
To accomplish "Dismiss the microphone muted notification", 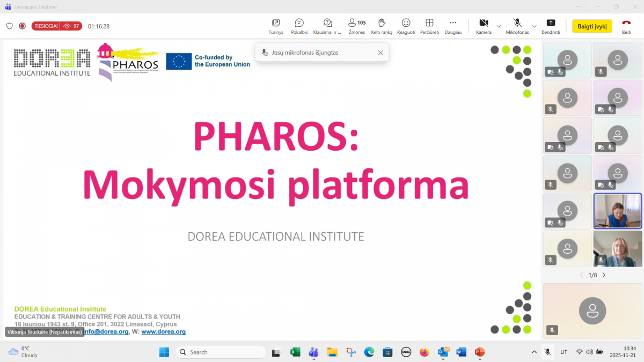I will point(380,53).
